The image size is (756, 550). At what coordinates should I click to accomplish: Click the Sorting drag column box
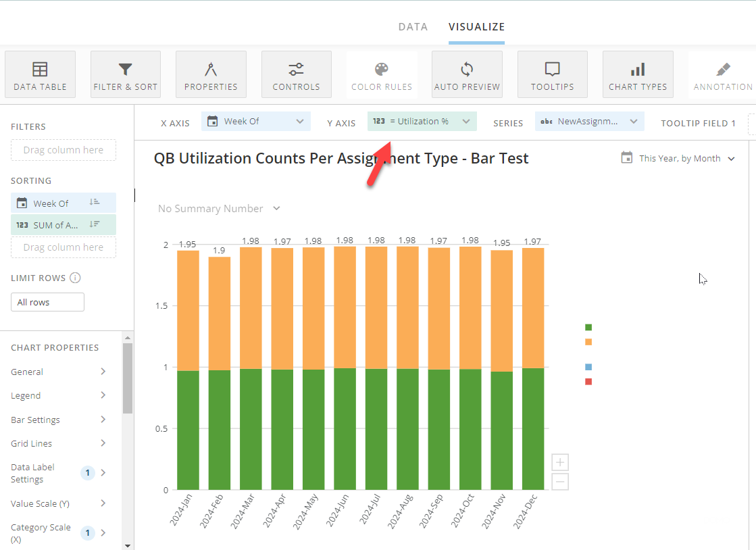pyautogui.click(x=63, y=247)
